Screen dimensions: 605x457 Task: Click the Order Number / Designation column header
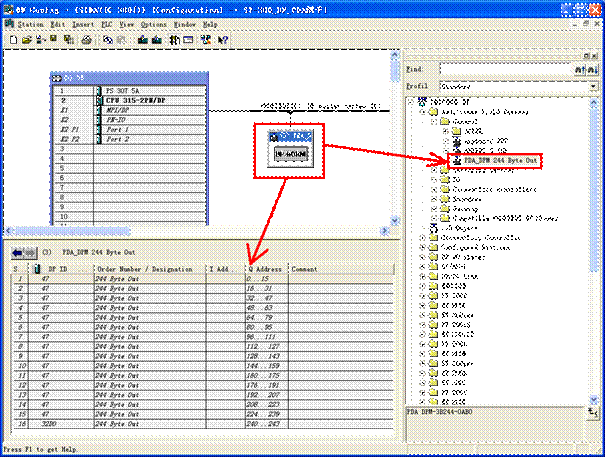[x=148, y=269]
